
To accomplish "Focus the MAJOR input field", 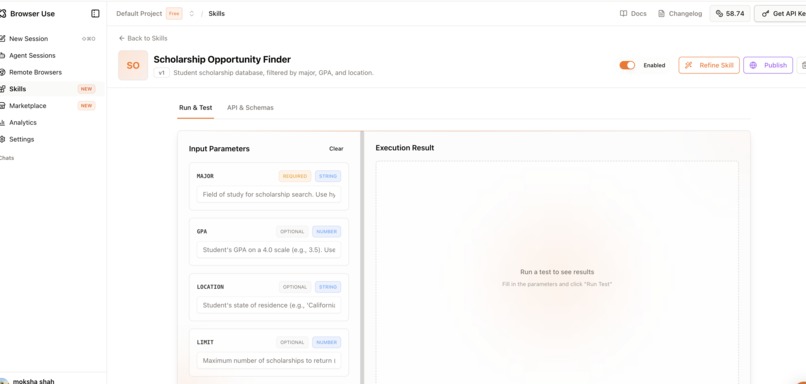I will point(269,195).
